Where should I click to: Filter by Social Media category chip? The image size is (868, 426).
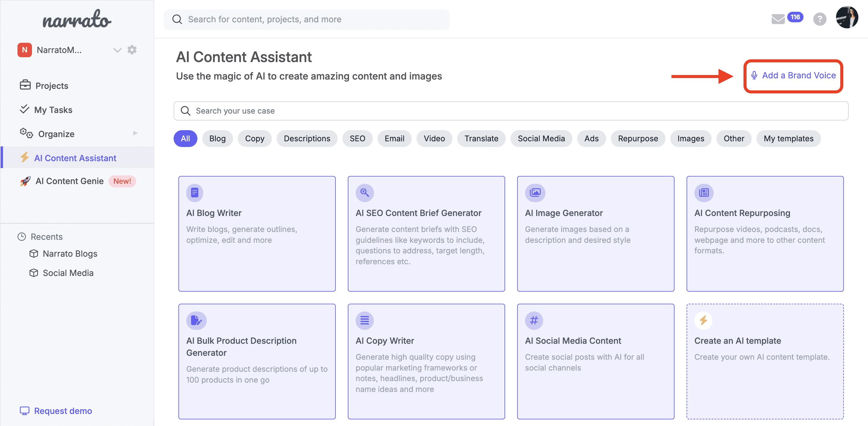(542, 138)
